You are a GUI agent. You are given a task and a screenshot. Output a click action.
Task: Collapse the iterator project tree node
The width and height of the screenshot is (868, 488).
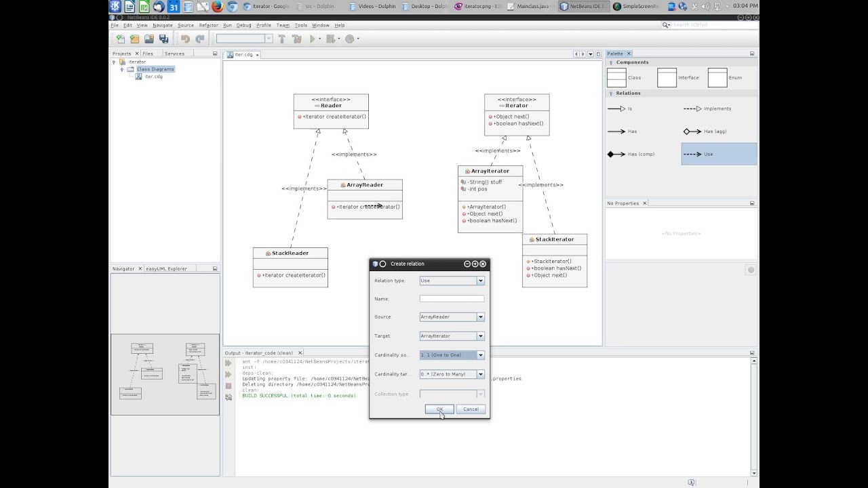114,62
